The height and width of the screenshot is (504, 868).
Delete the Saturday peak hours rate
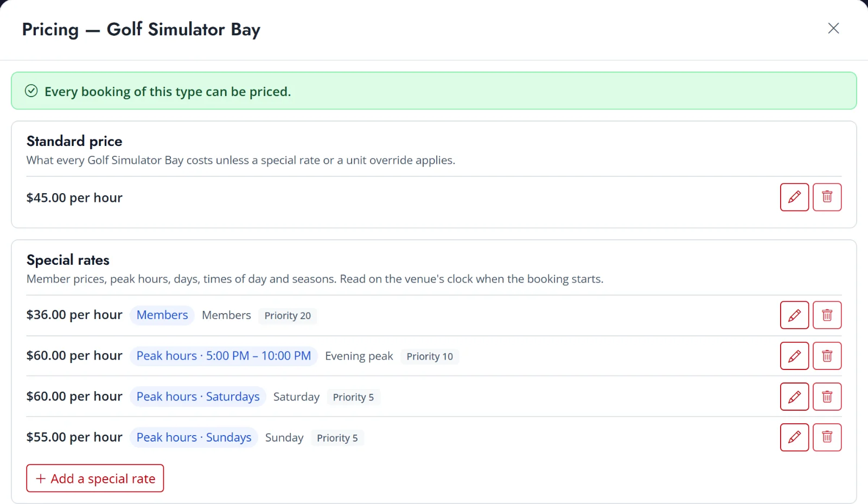(827, 397)
